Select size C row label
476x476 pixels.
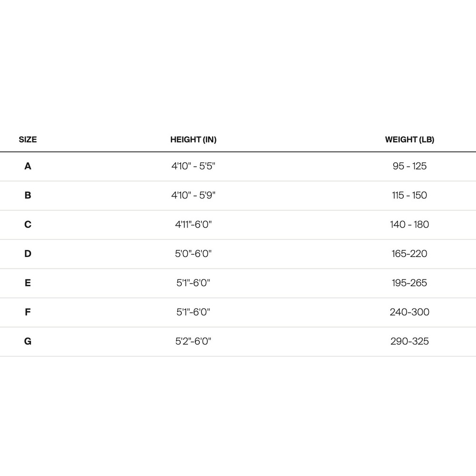28,224
